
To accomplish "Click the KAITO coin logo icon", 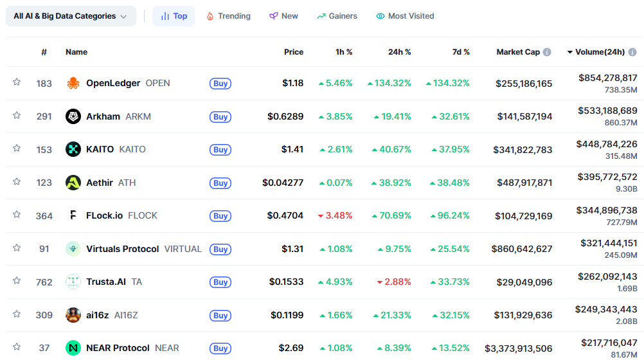I will click(73, 149).
